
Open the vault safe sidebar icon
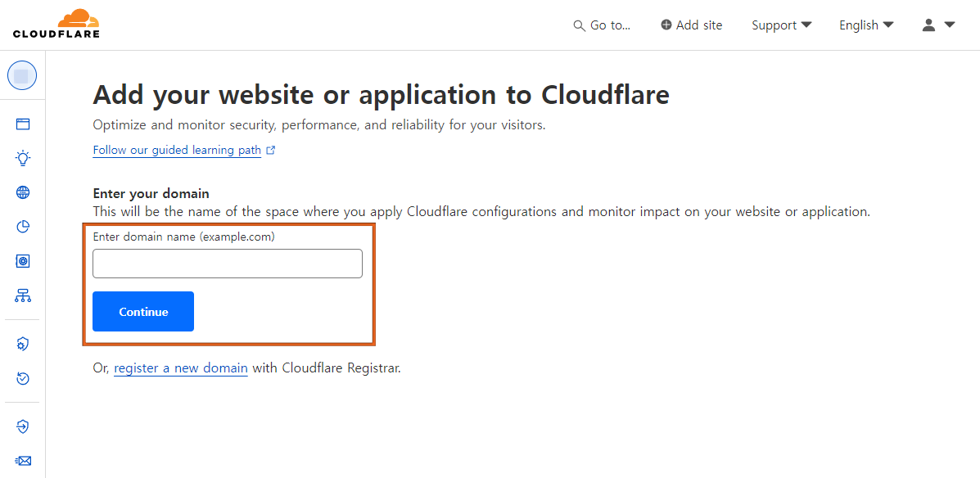click(x=23, y=261)
